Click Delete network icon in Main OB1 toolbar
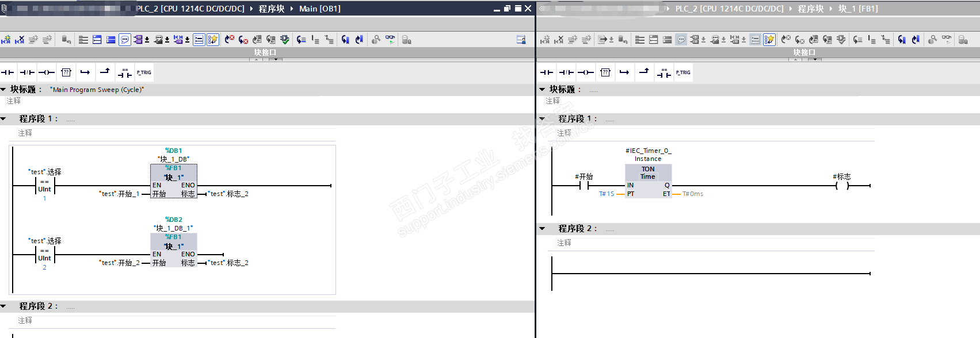This screenshot has width=980, height=338. tap(20, 40)
